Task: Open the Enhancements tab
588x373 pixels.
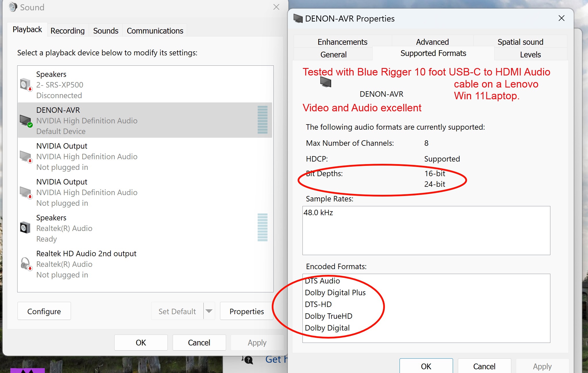Action: (342, 42)
